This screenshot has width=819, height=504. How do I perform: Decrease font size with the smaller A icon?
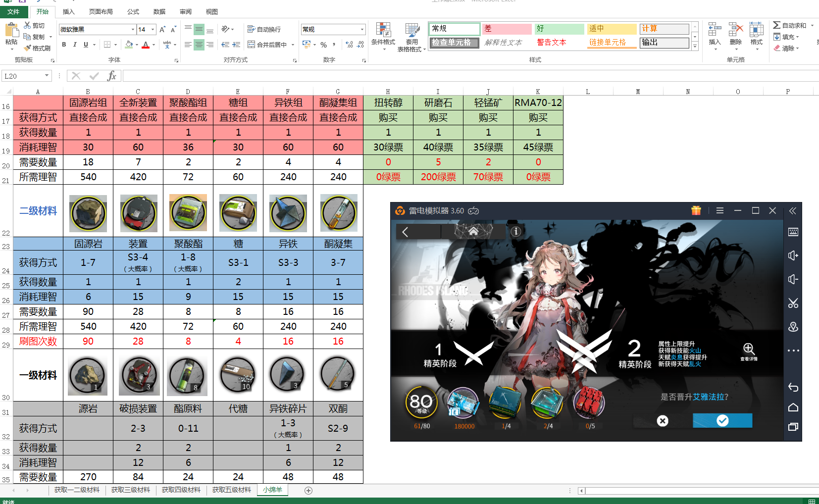173,30
